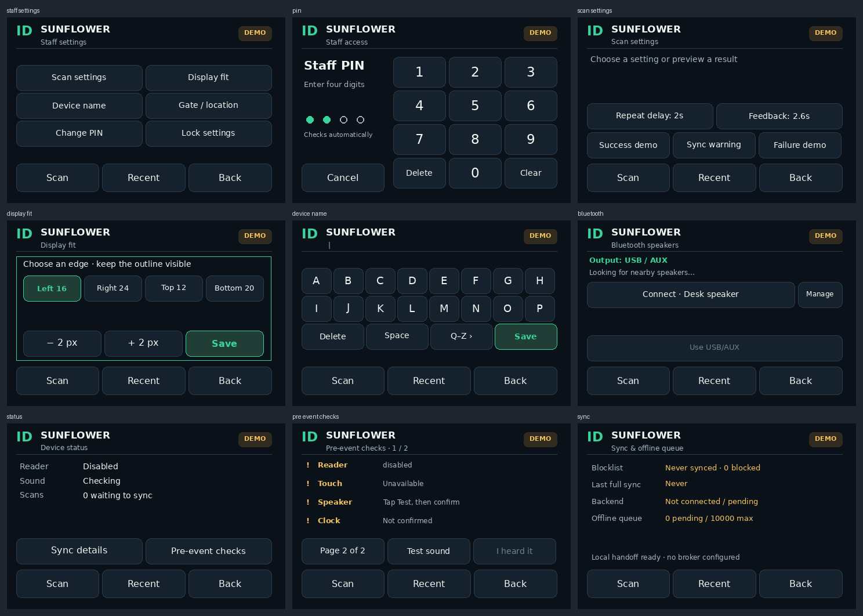Click '0 pending / 10000 max' queue value
Image resolution: width=863 pixels, height=616 pixels.
[x=709, y=518]
